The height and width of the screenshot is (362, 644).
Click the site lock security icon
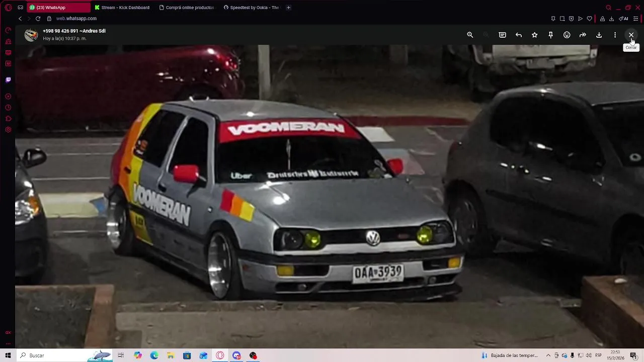pyautogui.click(x=49, y=19)
